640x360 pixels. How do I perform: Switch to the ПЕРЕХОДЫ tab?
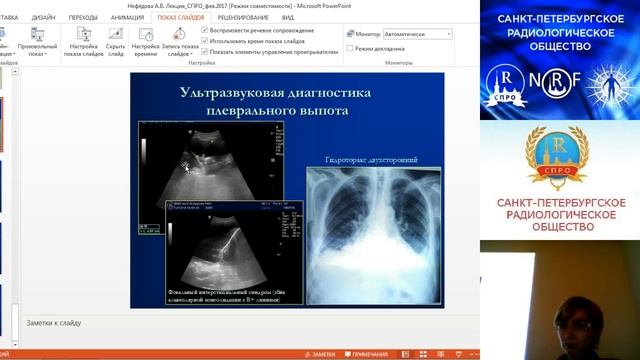click(x=83, y=18)
